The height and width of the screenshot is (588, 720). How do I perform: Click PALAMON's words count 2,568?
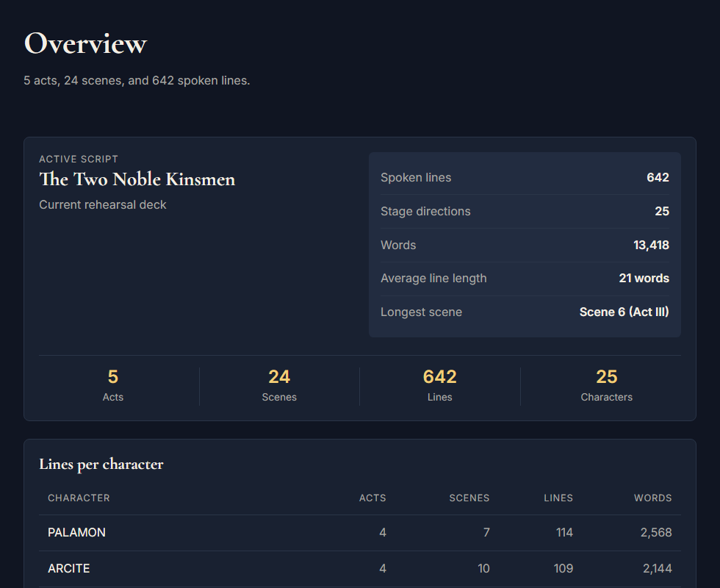click(x=655, y=532)
